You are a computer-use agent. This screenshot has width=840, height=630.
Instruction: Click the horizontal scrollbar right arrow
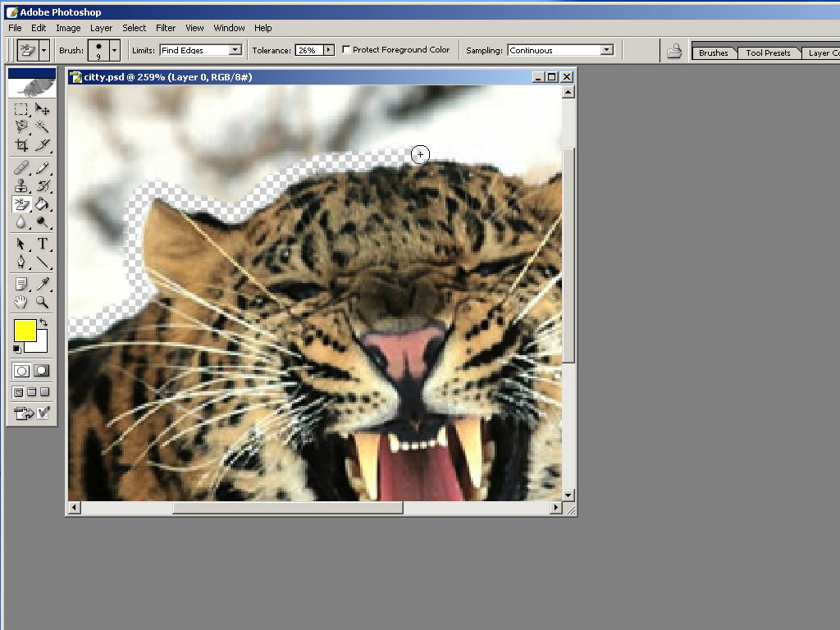[556, 507]
